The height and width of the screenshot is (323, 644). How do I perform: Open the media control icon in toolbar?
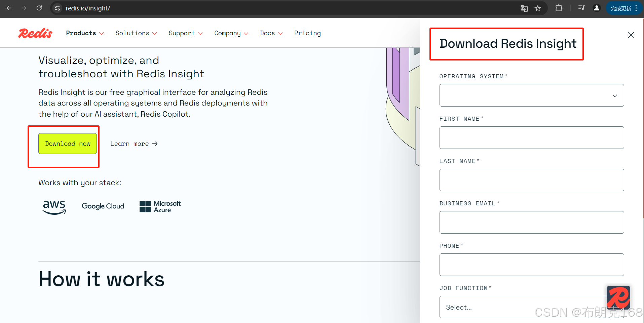pos(581,8)
